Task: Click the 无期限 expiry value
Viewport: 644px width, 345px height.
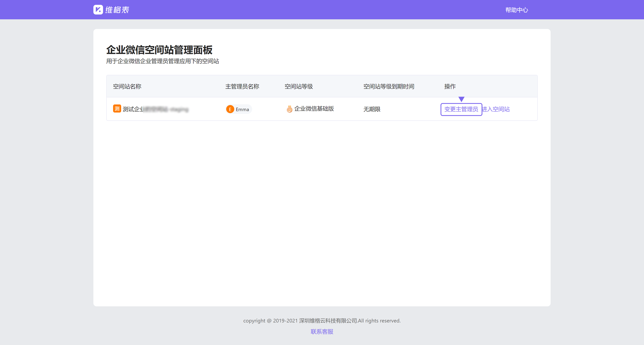Action: 372,109
